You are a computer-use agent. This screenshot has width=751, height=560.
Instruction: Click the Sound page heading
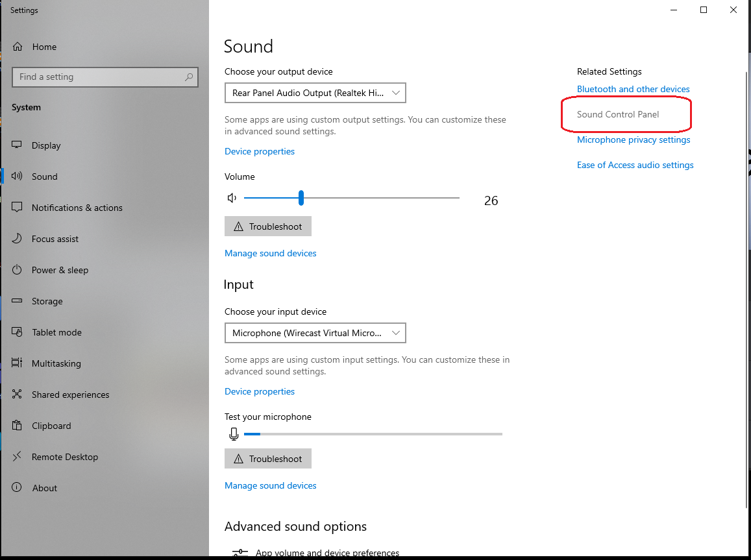click(x=248, y=47)
